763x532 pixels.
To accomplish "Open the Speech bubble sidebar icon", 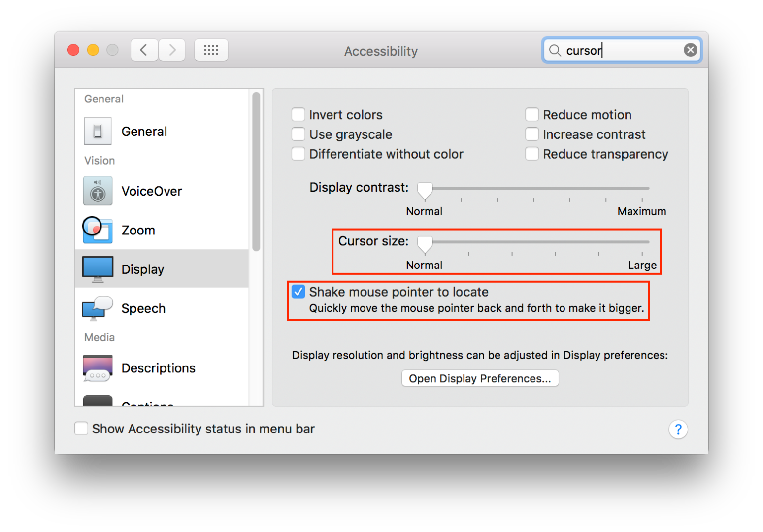I will pos(98,308).
